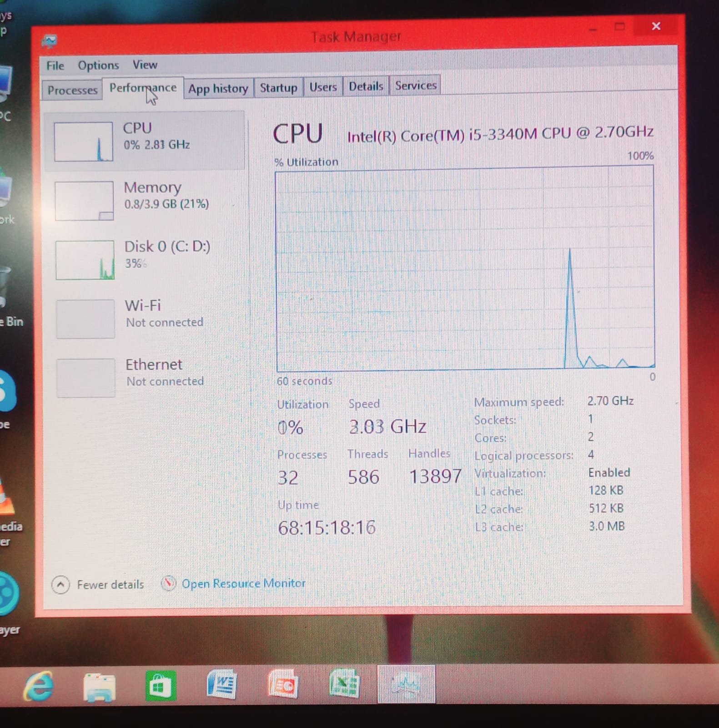Open Internet Explorer from the taskbar
The width and height of the screenshot is (719, 728).
tap(39, 685)
